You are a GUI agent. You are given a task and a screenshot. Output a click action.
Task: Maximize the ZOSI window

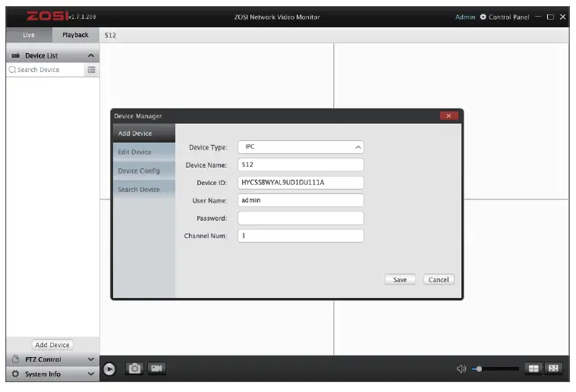tap(550, 17)
